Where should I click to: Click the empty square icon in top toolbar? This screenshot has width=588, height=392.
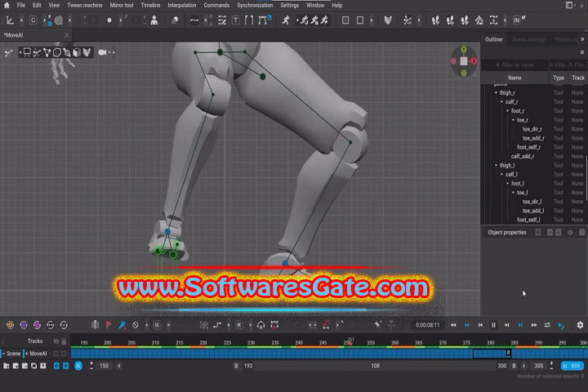pyautogui.click(x=360, y=20)
